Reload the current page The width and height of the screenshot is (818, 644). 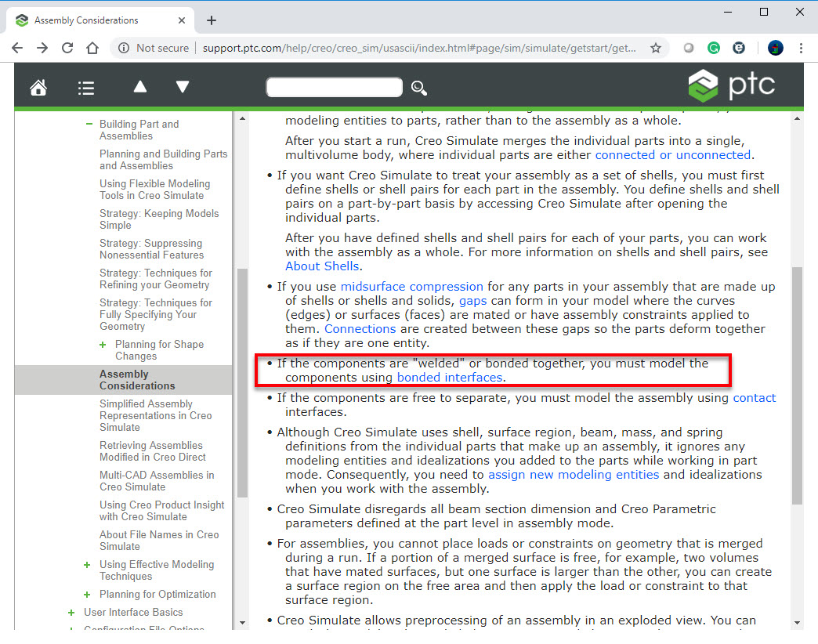click(67, 48)
